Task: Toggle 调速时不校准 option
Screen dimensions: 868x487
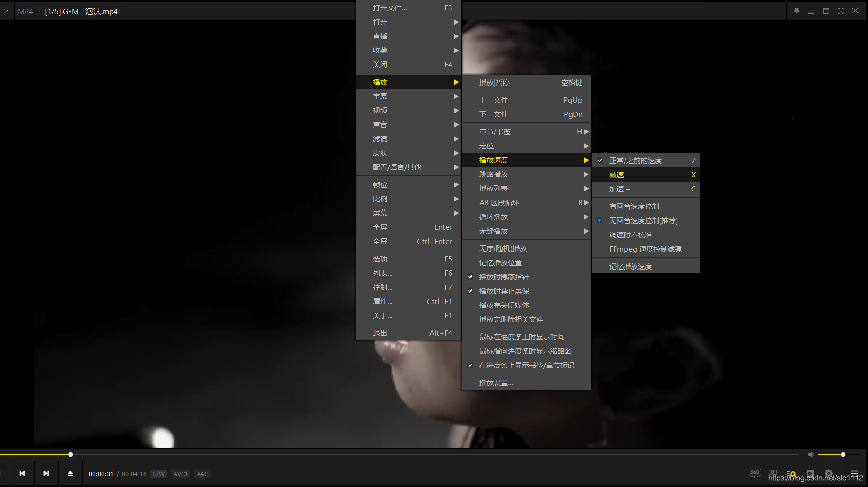Action: [x=646, y=235]
